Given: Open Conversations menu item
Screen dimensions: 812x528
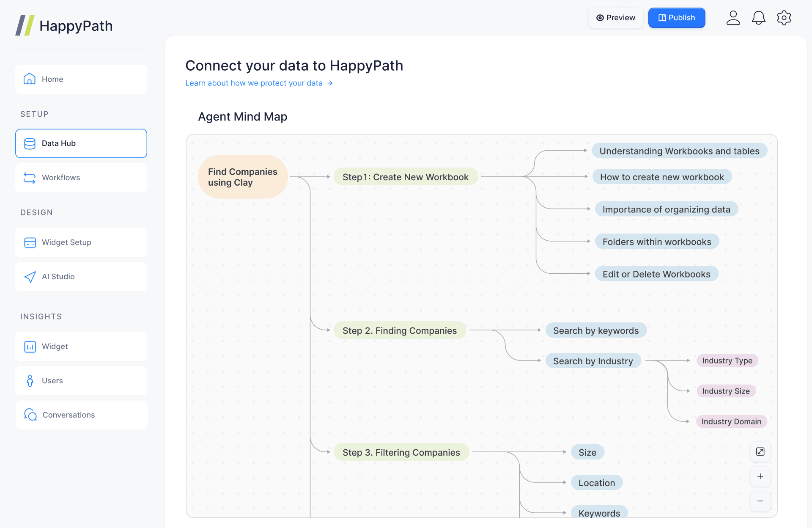Looking at the screenshot, I should coord(82,415).
